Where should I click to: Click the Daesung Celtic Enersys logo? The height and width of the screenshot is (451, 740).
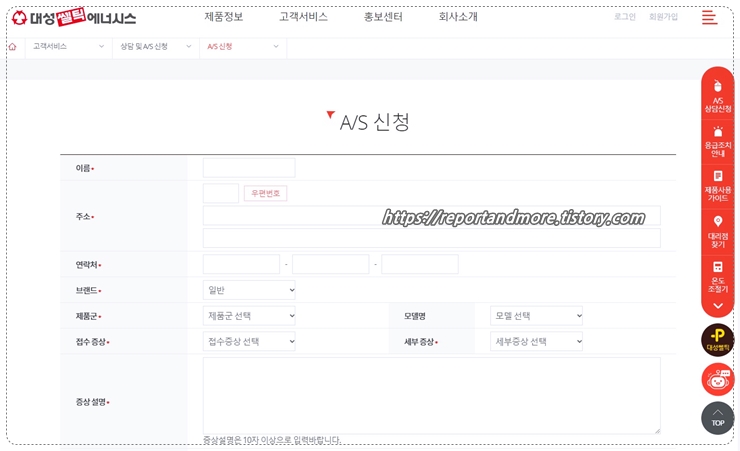tap(74, 18)
